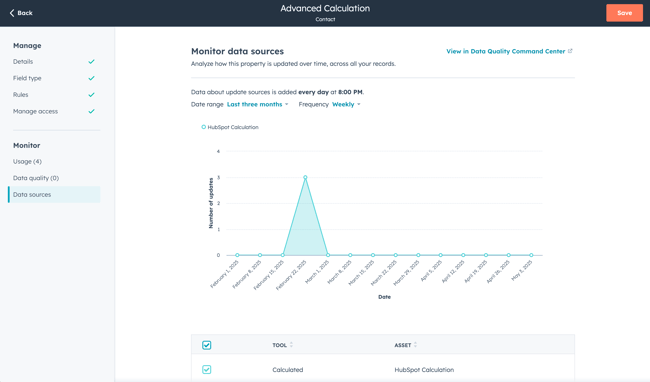Image resolution: width=650 pixels, height=382 pixels.
Task: Open Data quality (0) in Monitor
Action: 36,178
